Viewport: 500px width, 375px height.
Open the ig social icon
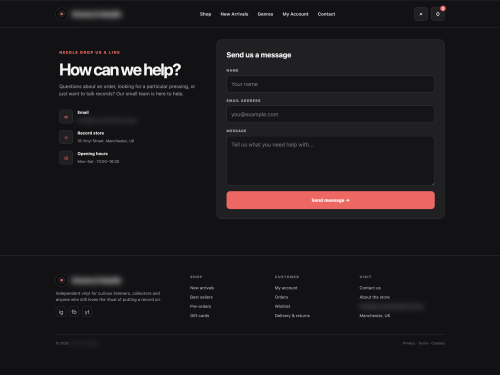[61, 312]
